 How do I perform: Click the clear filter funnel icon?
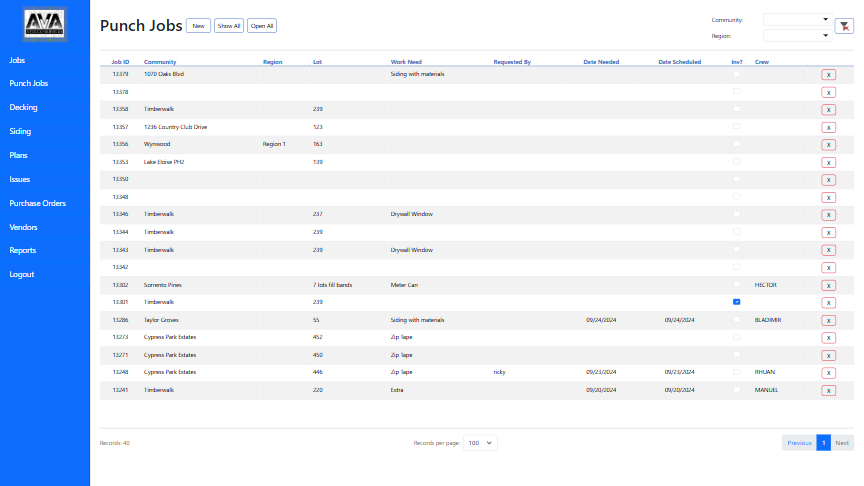(844, 27)
